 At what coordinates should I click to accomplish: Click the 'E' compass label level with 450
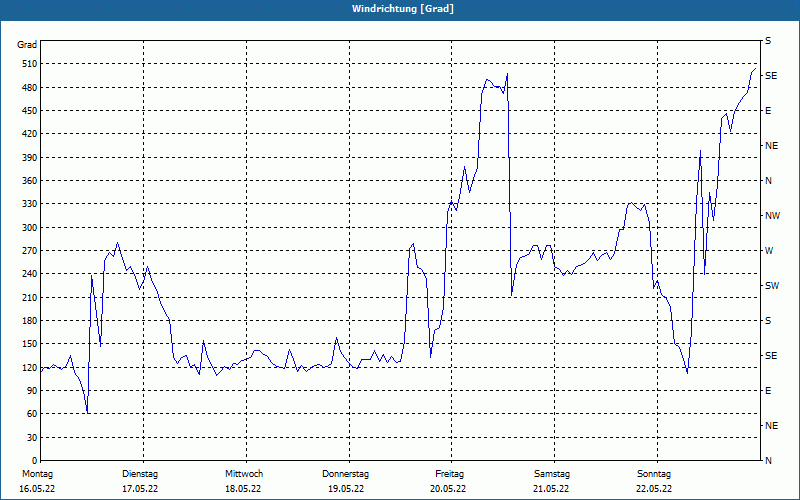tap(768, 111)
